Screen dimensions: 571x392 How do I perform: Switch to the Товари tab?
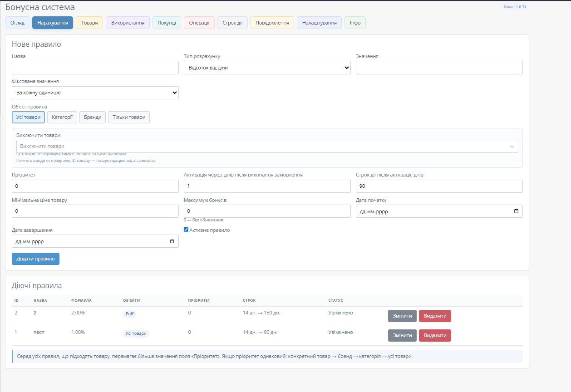[x=89, y=23]
